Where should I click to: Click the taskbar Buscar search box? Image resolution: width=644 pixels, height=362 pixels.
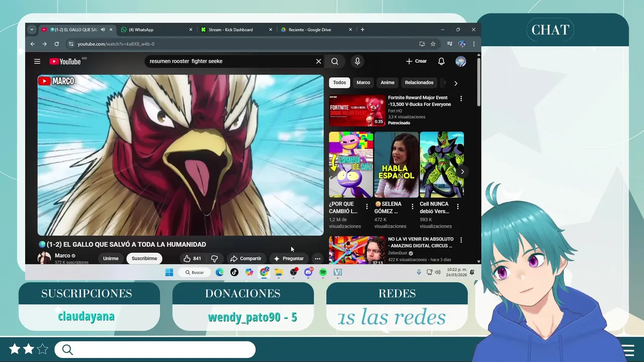tap(194, 272)
